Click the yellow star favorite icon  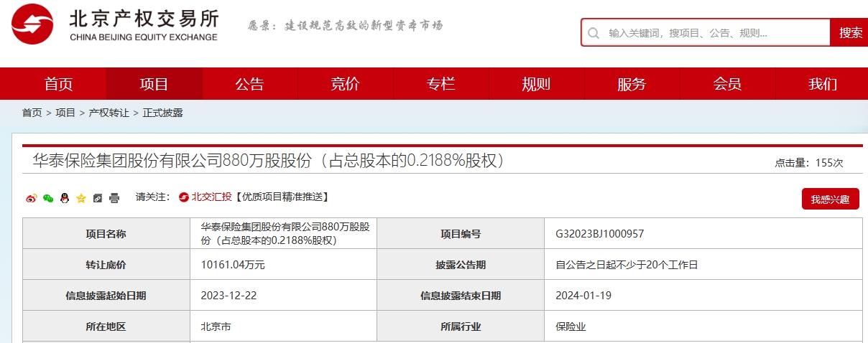tap(81, 198)
